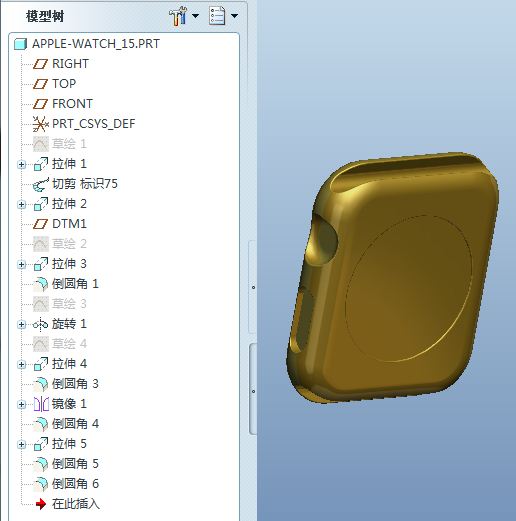Click the lower panel sash collapse handle
This screenshot has width=516, height=521.
point(253,389)
